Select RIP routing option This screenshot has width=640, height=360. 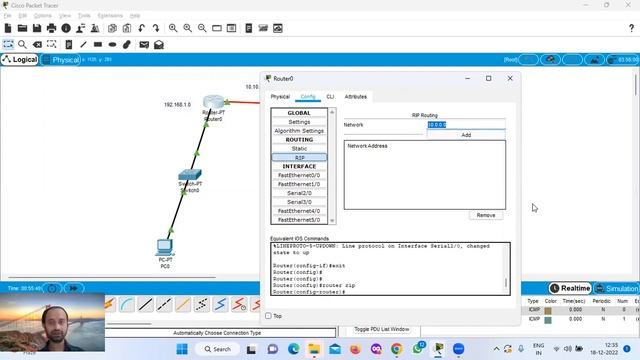coord(299,158)
